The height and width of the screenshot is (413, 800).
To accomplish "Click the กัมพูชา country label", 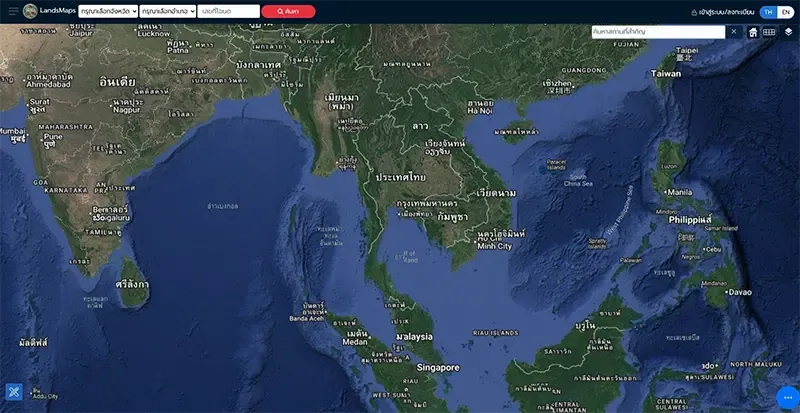I will [x=453, y=216].
